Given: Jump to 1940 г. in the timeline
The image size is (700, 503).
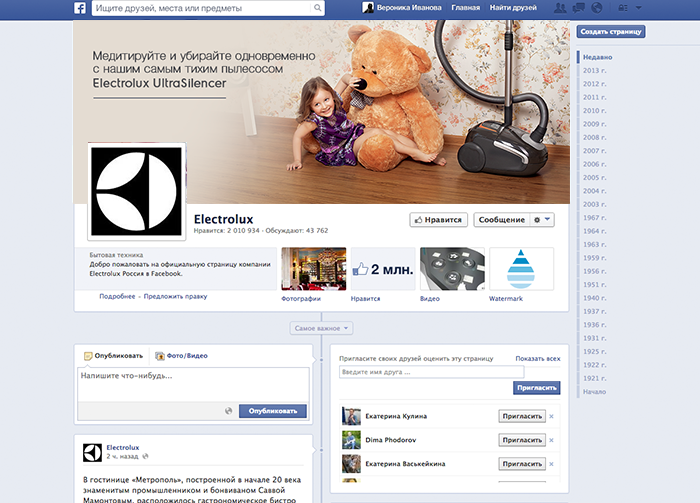Looking at the screenshot, I should (x=594, y=298).
